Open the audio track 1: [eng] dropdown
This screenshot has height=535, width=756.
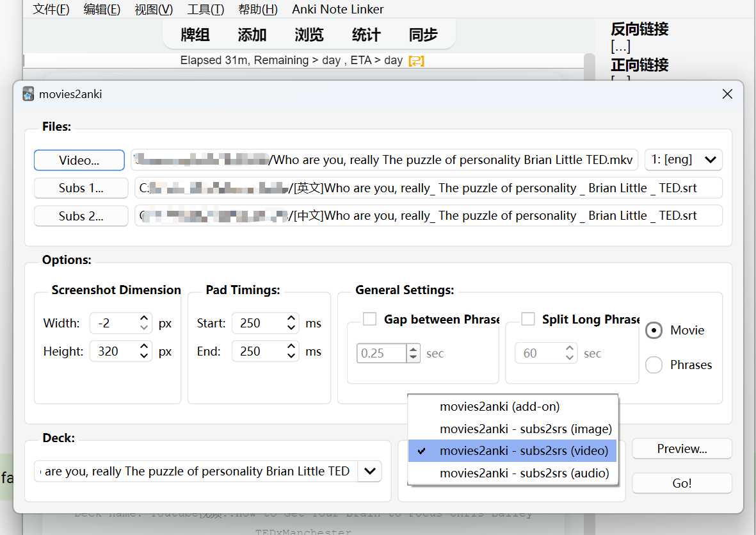683,160
